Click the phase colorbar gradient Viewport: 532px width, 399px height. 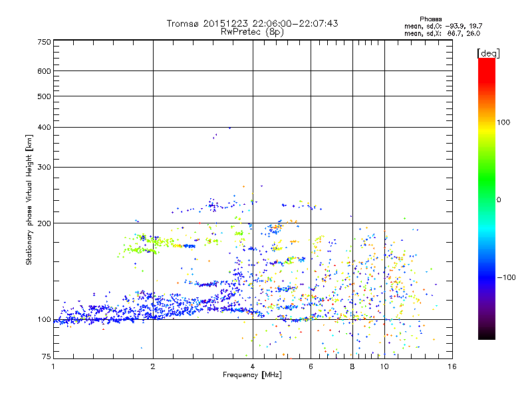coord(487,198)
